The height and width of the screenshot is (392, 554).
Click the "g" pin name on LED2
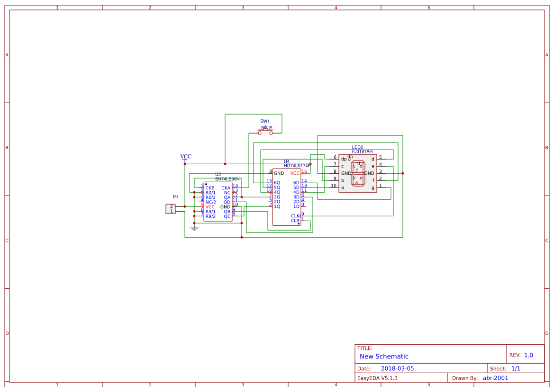tap(373, 187)
